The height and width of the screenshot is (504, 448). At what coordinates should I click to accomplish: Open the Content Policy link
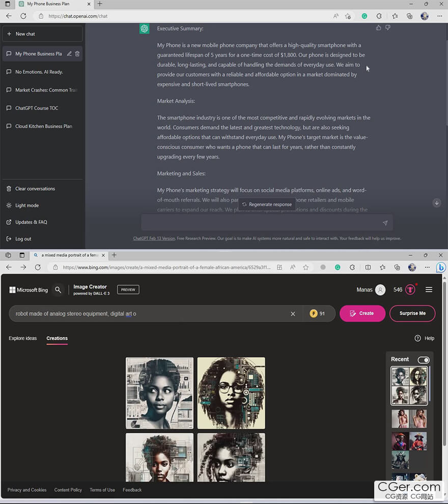(x=68, y=490)
